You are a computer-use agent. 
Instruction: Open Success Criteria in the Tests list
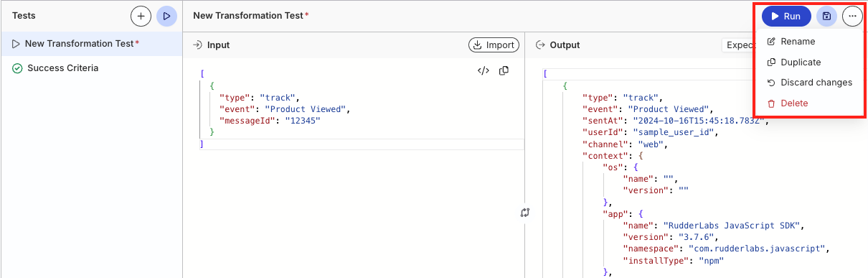pos(91,68)
